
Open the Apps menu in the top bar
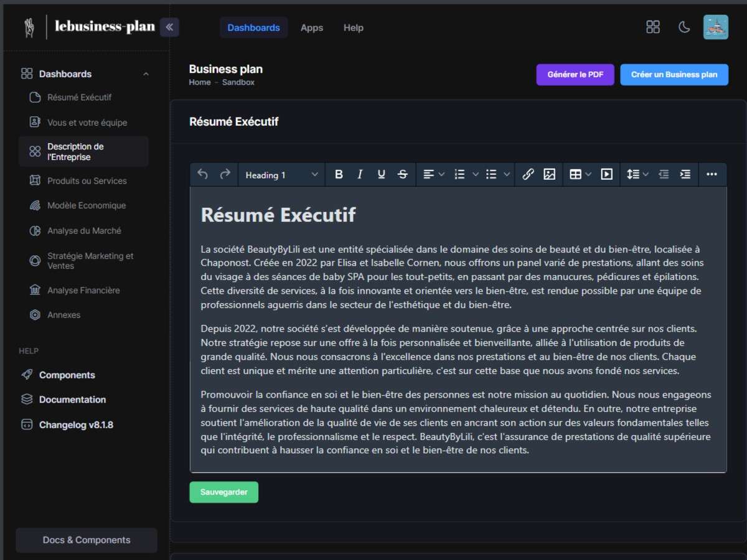point(312,27)
